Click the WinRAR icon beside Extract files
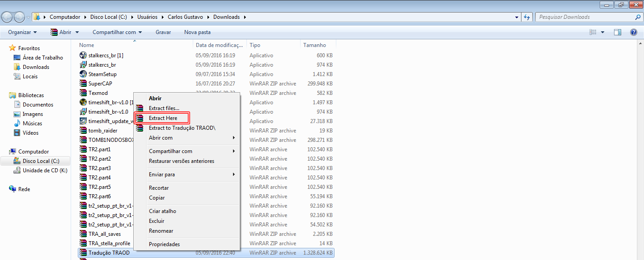Image resolution: width=644 pixels, height=260 pixels. coord(140,108)
